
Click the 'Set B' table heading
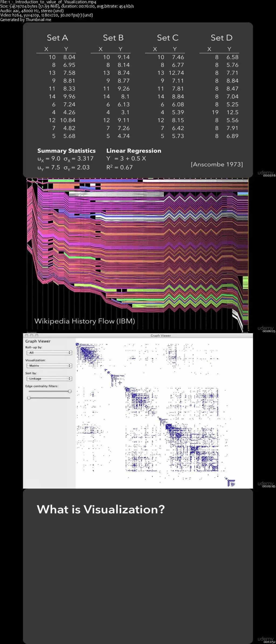coord(113,38)
